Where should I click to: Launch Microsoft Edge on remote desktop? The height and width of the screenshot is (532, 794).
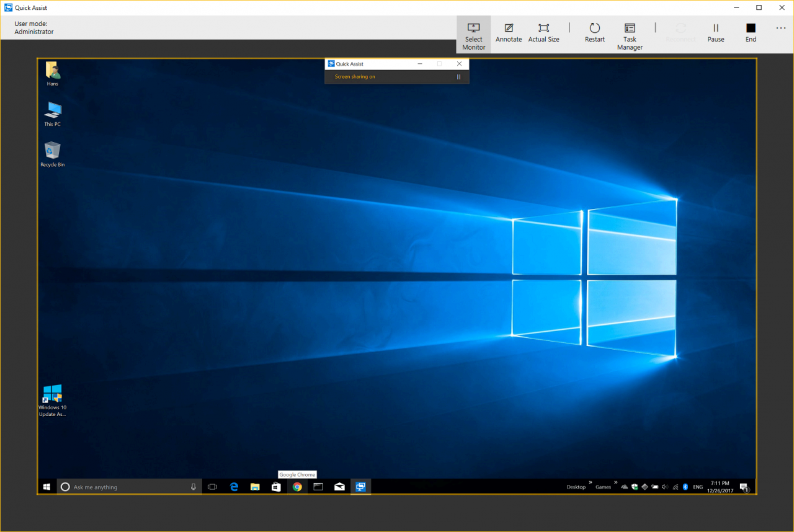tap(234, 487)
